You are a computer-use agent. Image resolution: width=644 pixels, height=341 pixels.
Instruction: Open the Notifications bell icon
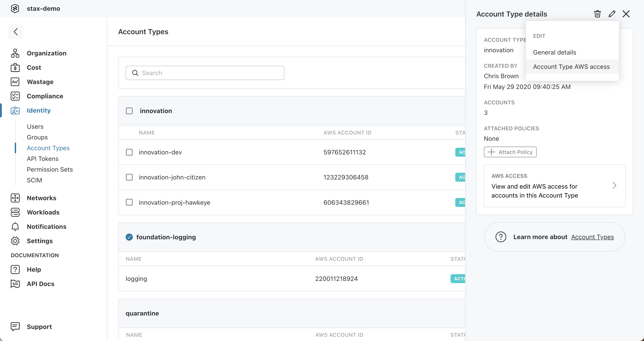click(15, 227)
